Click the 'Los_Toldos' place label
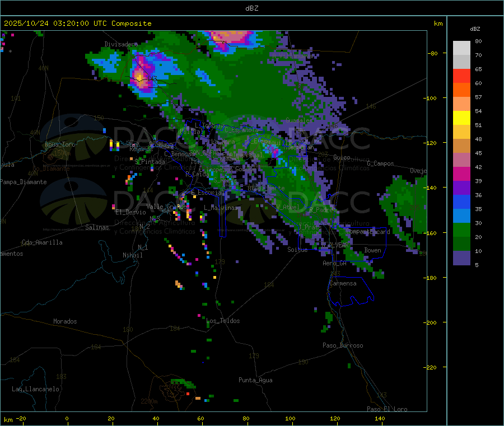This screenshot has height=426, width=504. tap(223, 321)
